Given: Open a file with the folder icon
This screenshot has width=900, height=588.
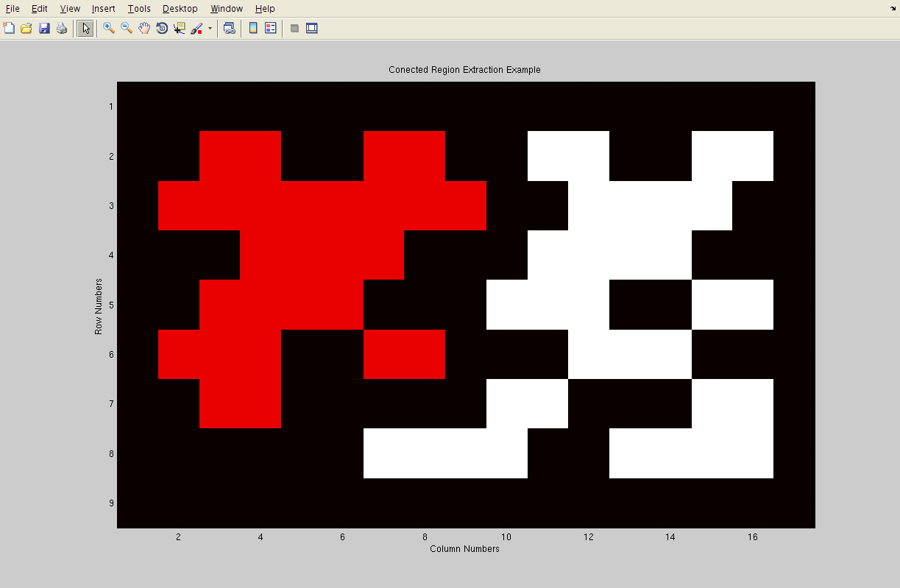Looking at the screenshot, I should [x=26, y=29].
